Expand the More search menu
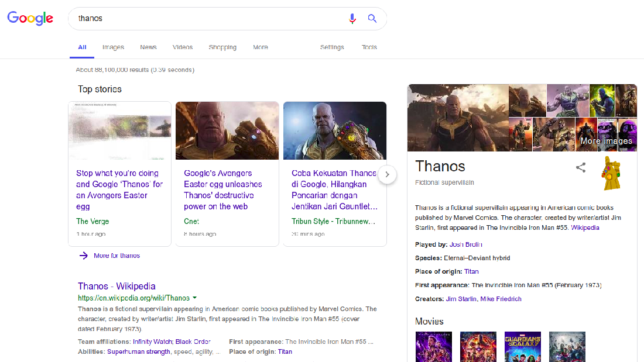This screenshot has height=362, width=644. pos(261,47)
